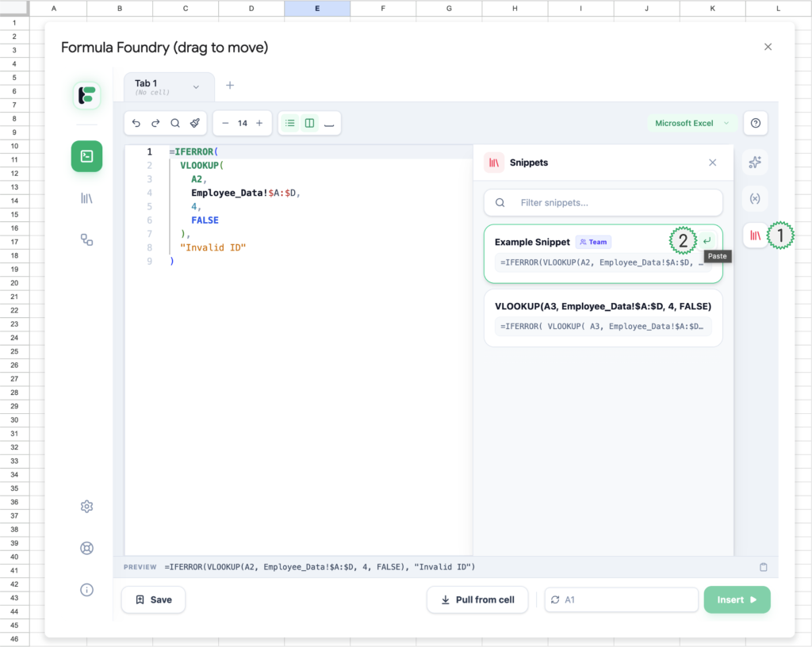Increase the font size with the plus stepper
The image size is (812, 647).
pyautogui.click(x=259, y=124)
